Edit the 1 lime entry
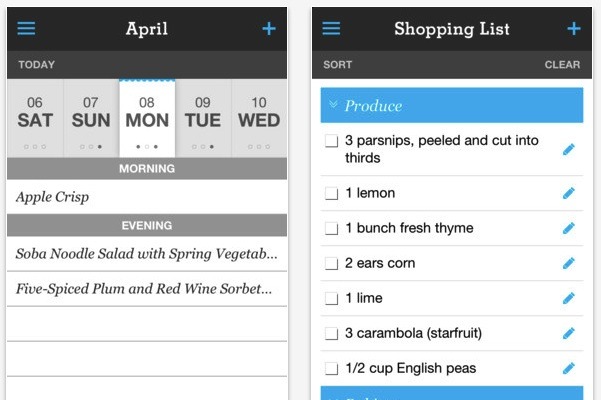The image size is (601, 400). pyautogui.click(x=569, y=298)
